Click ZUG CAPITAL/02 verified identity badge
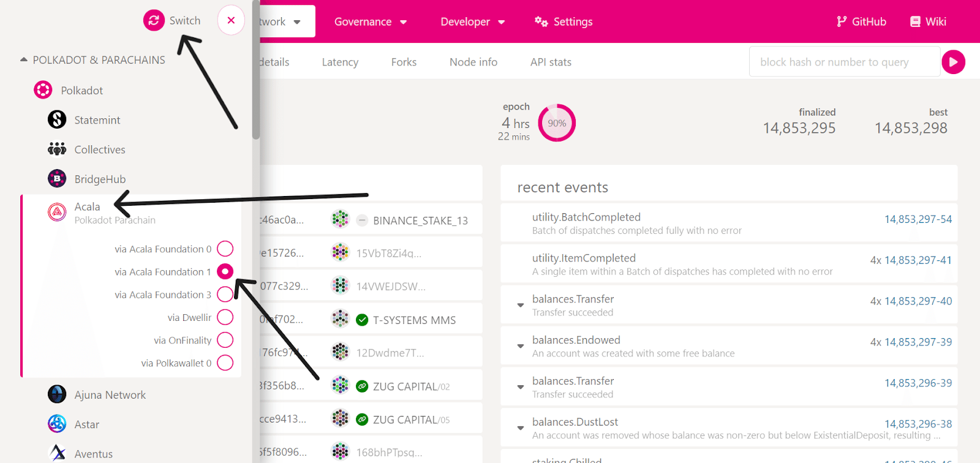Image resolution: width=980 pixels, height=463 pixels. (362, 386)
